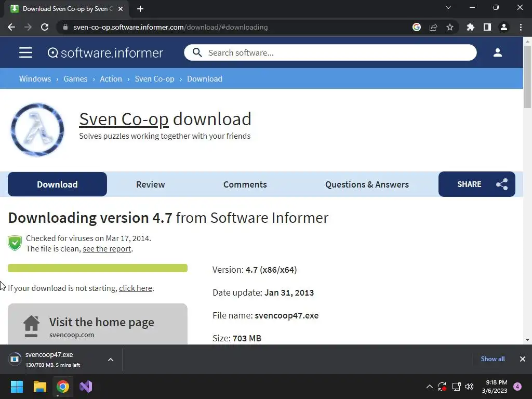Click Show all downloads

click(493, 359)
